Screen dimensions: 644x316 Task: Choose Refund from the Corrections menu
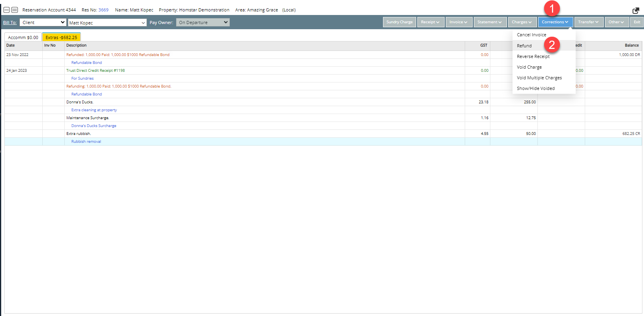(524, 46)
